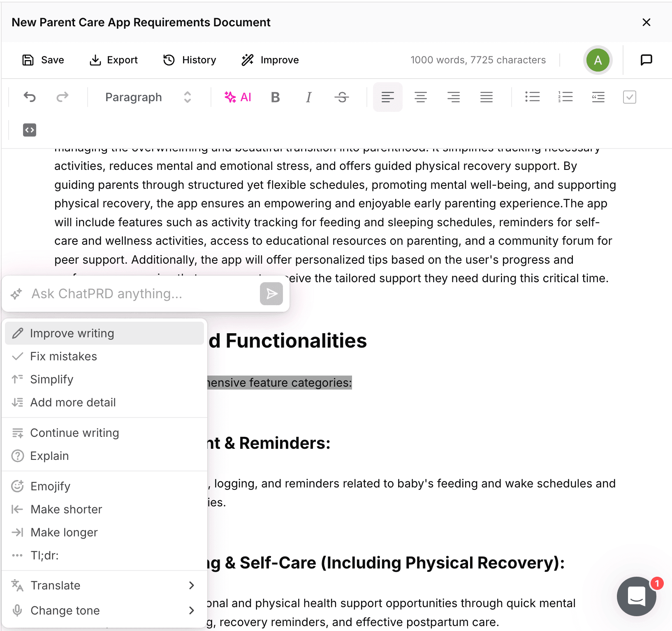Select the undo icon

(x=29, y=97)
